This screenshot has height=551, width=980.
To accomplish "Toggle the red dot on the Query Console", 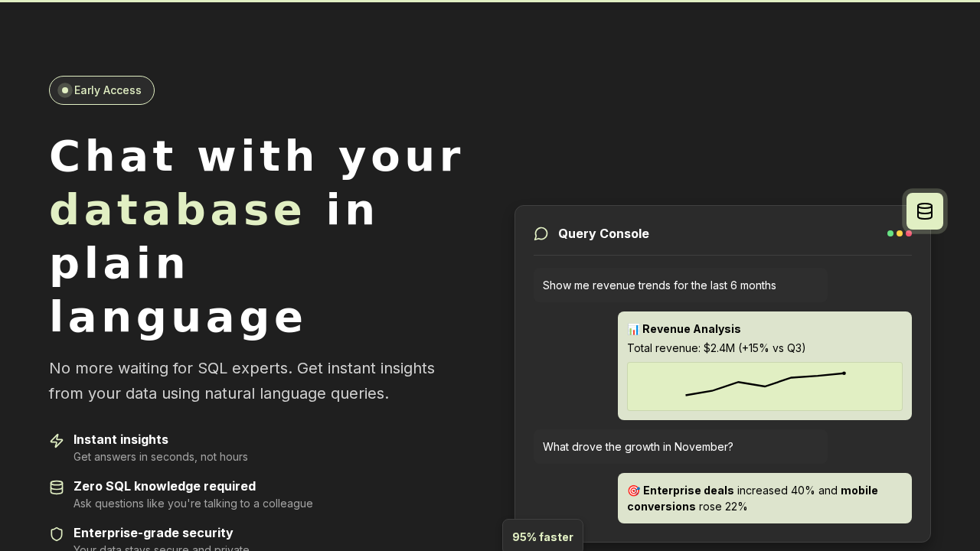I will 909,233.
